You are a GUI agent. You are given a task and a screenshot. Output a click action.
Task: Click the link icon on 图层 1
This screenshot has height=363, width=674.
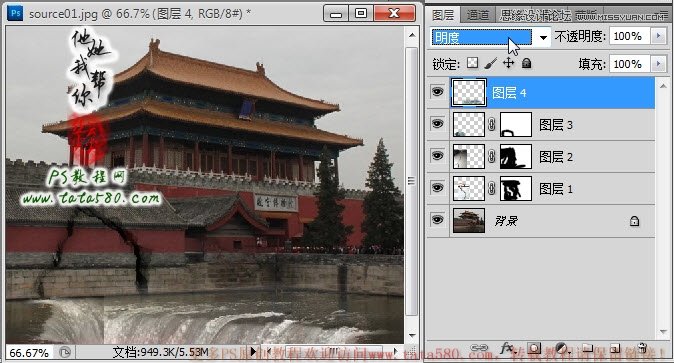[492, 188]
